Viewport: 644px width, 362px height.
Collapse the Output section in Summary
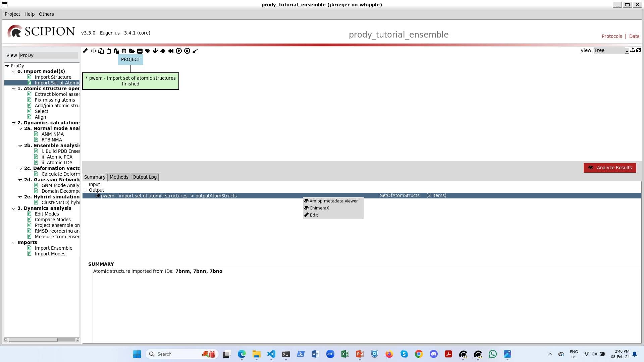pyautogui.click(x=85, y=190)
